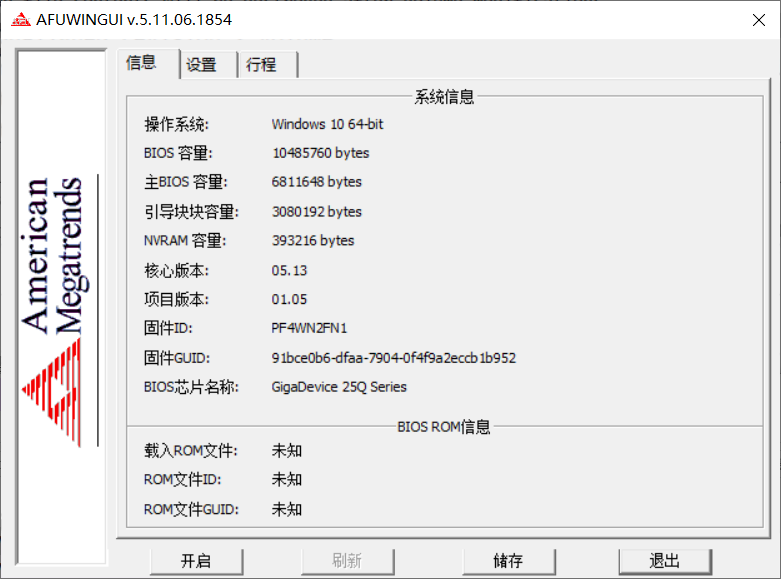Select firmware ID PF4WN2FN1

[x=309, y=328]
